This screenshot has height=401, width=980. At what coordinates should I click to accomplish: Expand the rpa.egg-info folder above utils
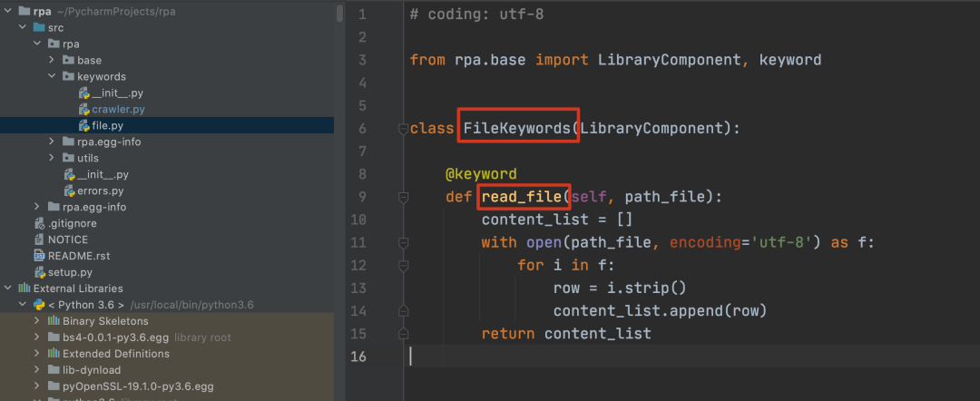tap(53, 142)
